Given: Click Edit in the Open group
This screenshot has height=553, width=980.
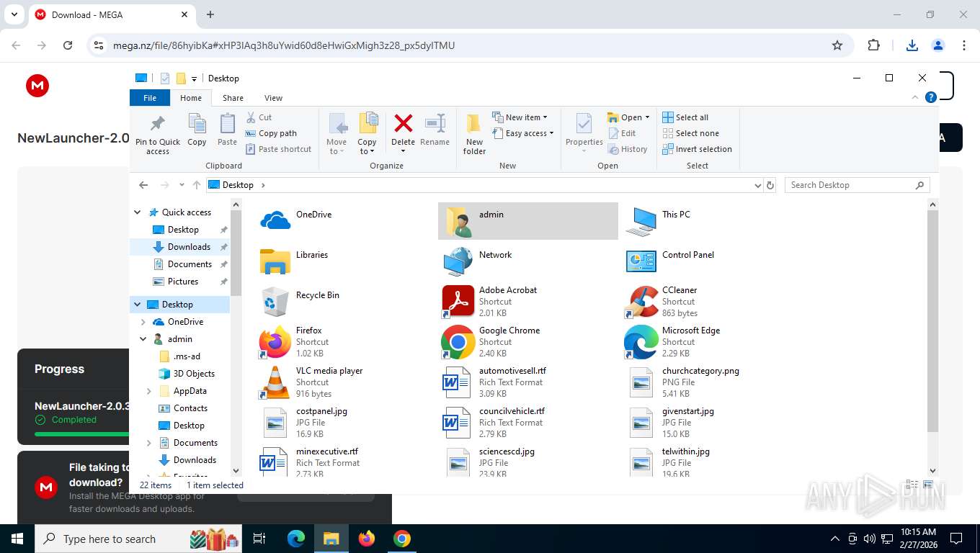Looking at the screenshot, I should (x=622, y=133).
